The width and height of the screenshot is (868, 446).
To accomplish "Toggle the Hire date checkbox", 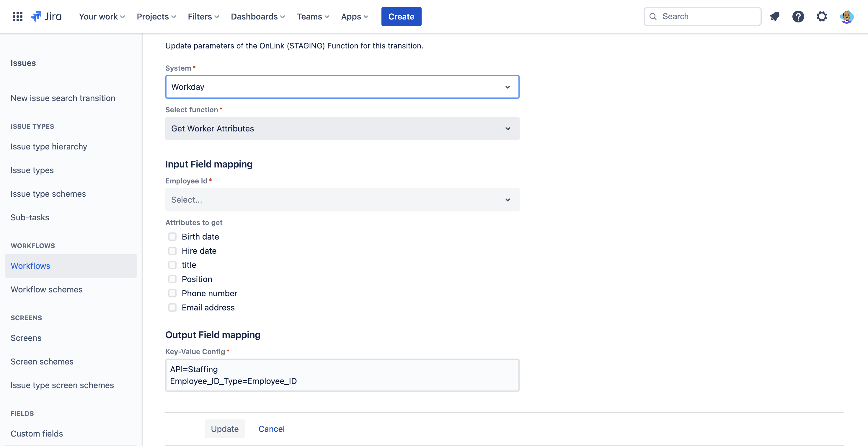I will click(x=172, y=251).
